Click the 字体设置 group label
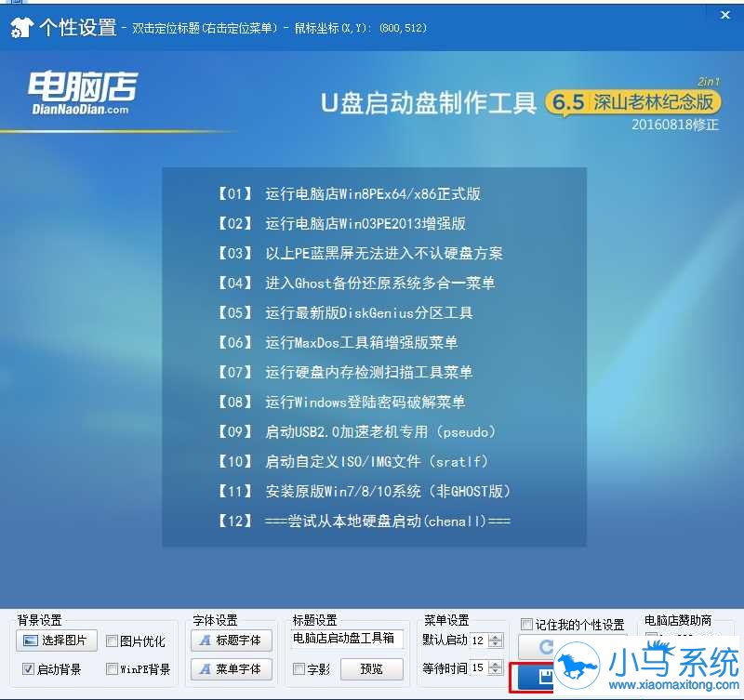The width and height of the screenshot is (744, 700). pos(215,620)
